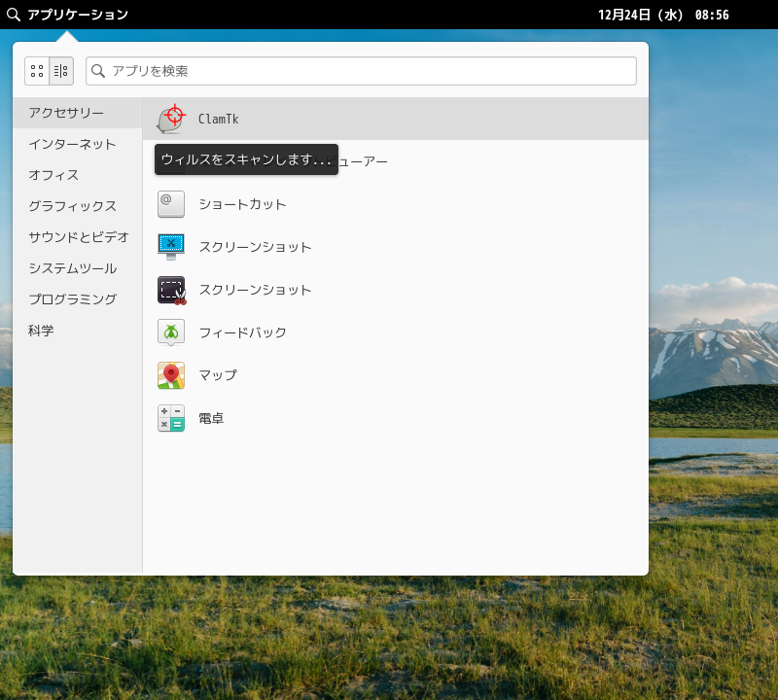
Task: Open the フィードバック bug icon
Action: tap(171, 332)
